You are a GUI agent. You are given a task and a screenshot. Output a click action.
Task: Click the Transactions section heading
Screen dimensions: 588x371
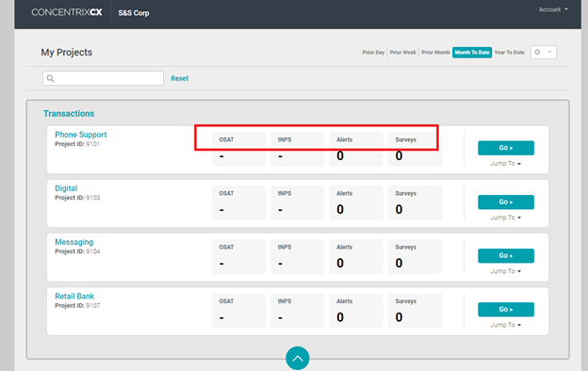click(69, 114)
